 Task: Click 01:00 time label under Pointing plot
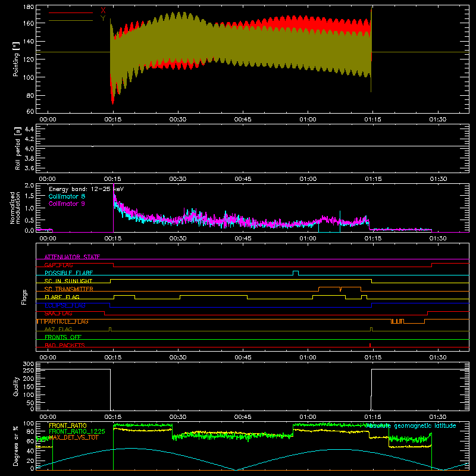[308, 120]
